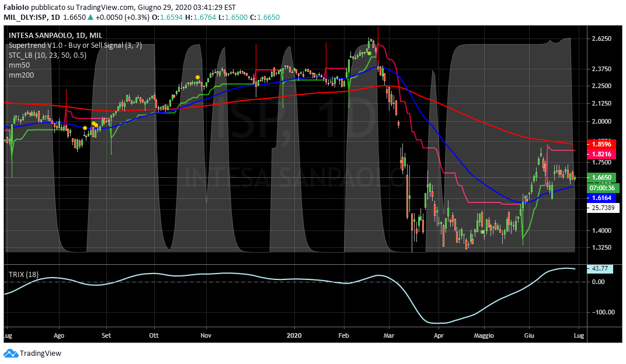
Task: Click the Apr month on time axis
Action: click(439, 335)
